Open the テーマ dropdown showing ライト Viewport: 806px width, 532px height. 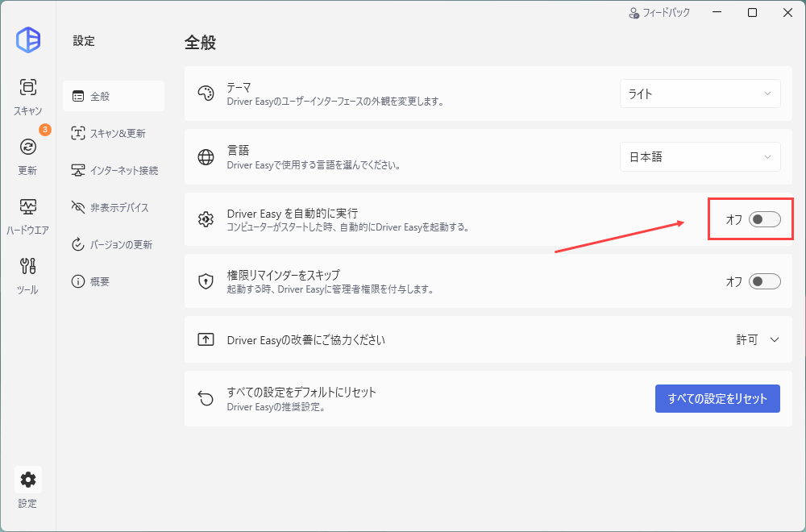pyautogui.click(x=700, y=94)
